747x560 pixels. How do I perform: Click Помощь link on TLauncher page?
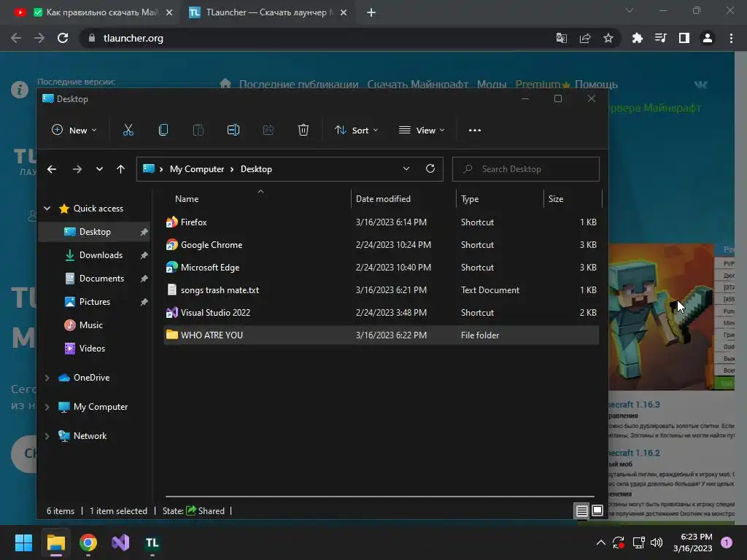(596, 85)
